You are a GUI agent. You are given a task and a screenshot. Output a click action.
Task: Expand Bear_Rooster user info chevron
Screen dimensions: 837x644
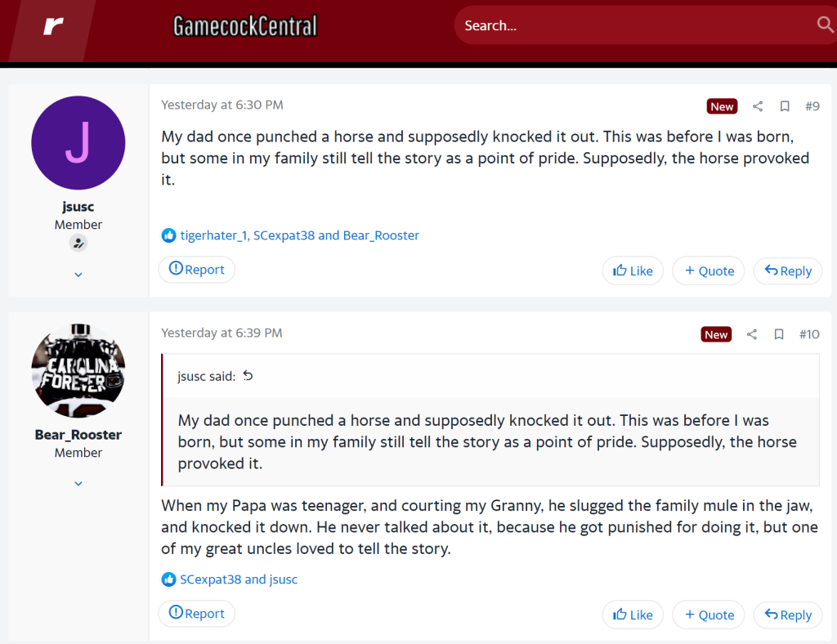tap(78, 483)
